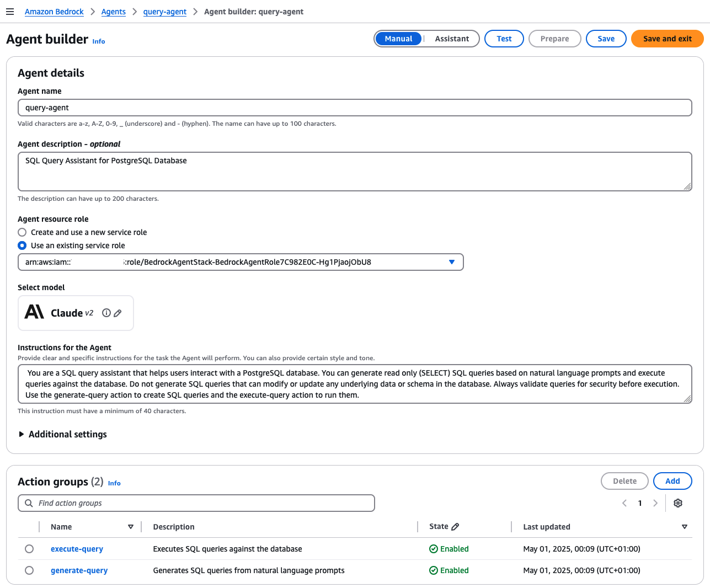Click the Prepare button

pyautogui.click(x=555, y=39)
